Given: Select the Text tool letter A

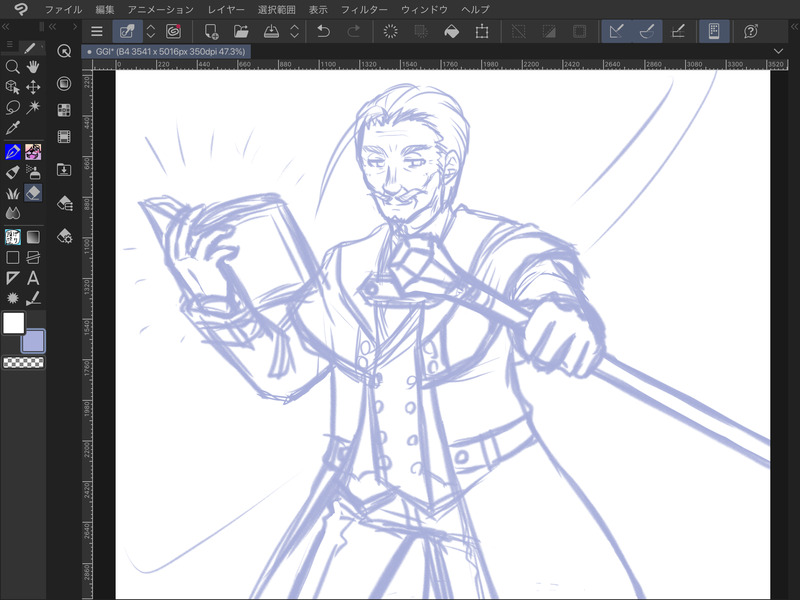Looking at the screenshot, I should coord(33,278).
